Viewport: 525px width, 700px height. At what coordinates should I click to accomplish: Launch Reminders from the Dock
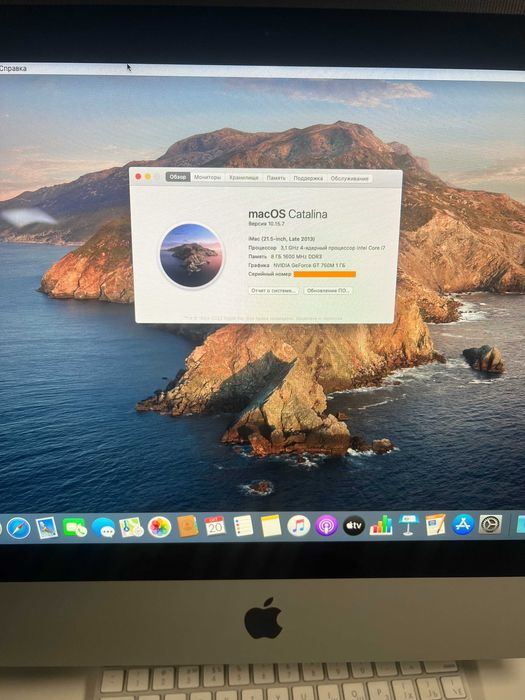coord(243,526)
